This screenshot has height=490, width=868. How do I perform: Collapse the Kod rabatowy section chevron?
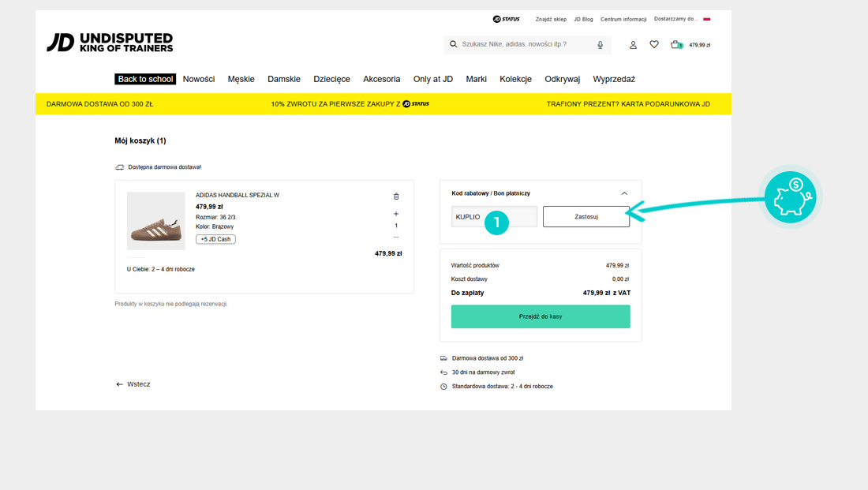click(624, 193)
